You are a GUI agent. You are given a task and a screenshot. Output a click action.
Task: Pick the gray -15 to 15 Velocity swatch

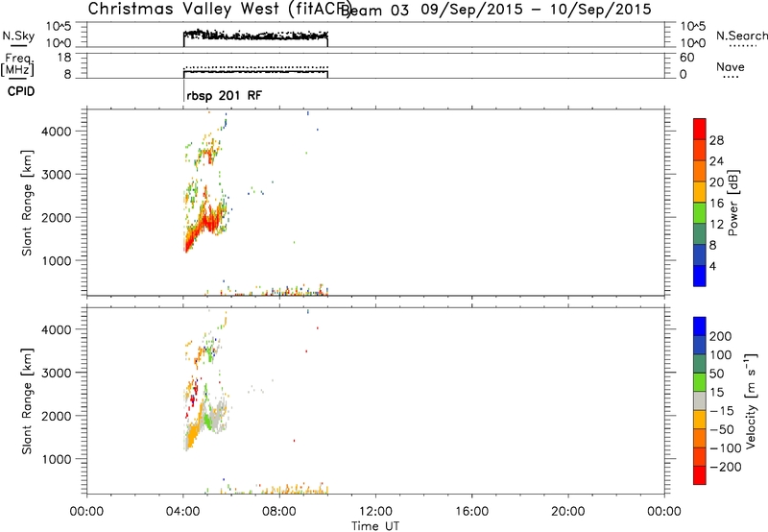tap(700, 400)
